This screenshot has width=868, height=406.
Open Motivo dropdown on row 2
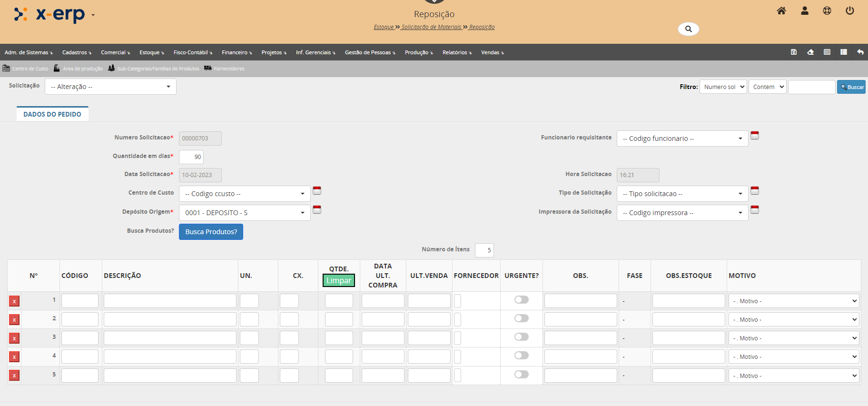(x=794, y=320)
